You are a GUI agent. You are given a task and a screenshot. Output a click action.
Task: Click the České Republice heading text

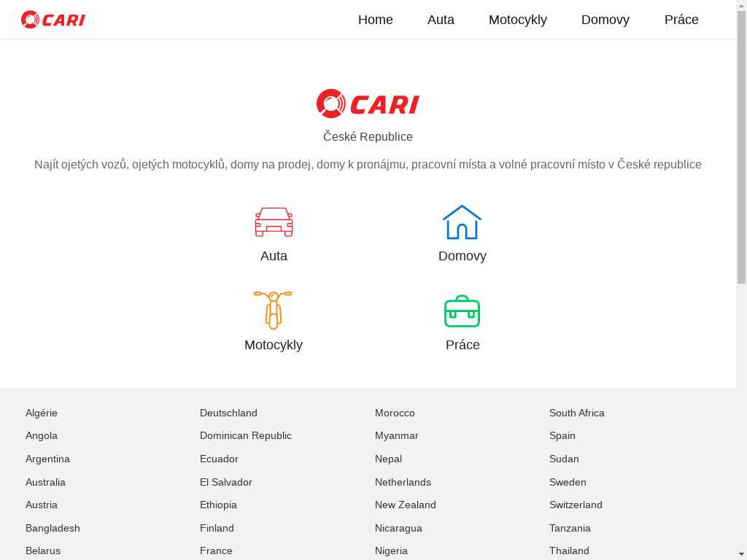point(368,136)
